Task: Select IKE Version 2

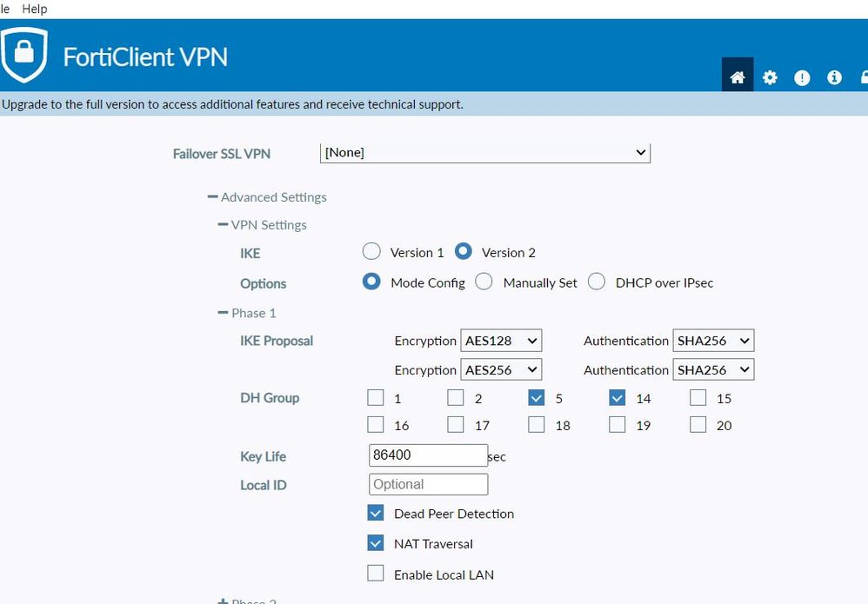Action: click(x=464, y=252)
